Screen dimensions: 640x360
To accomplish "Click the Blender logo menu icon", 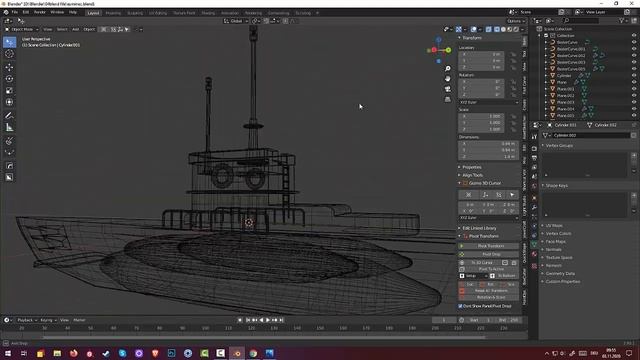I will pos(6,13).
